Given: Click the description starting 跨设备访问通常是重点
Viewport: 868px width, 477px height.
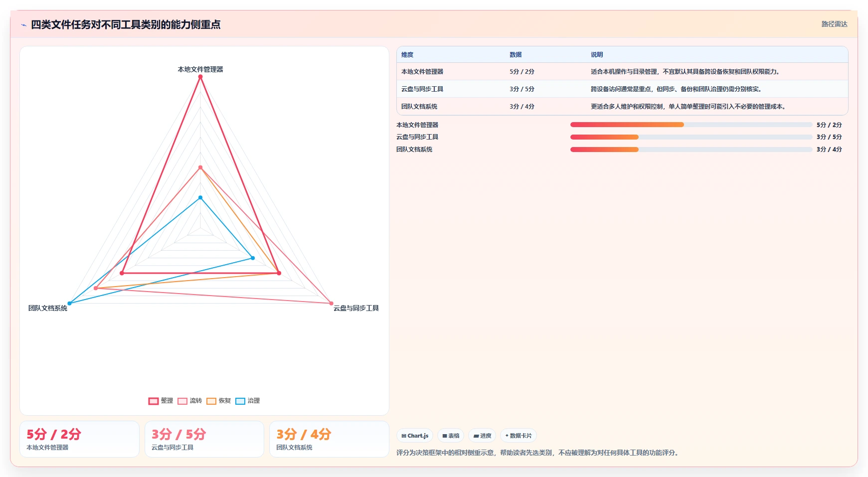Looking at the screenshot, I should [x=677, y=89].
